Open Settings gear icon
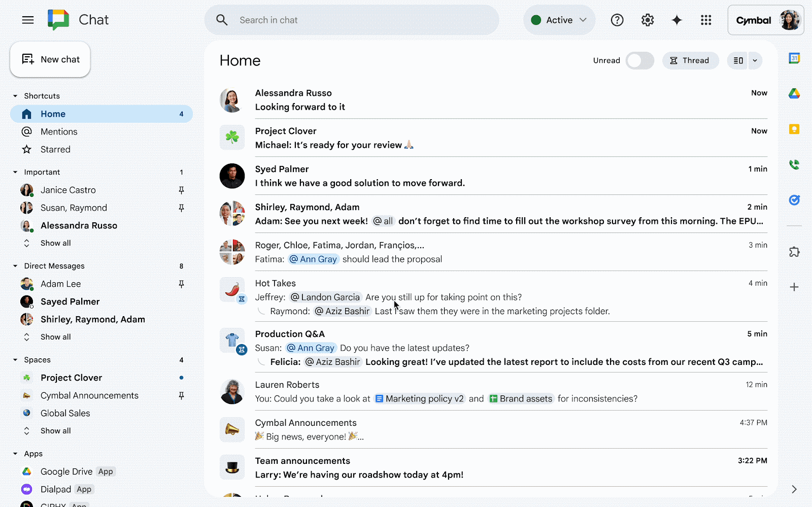812x507 pixels. [x=647, y=20]
